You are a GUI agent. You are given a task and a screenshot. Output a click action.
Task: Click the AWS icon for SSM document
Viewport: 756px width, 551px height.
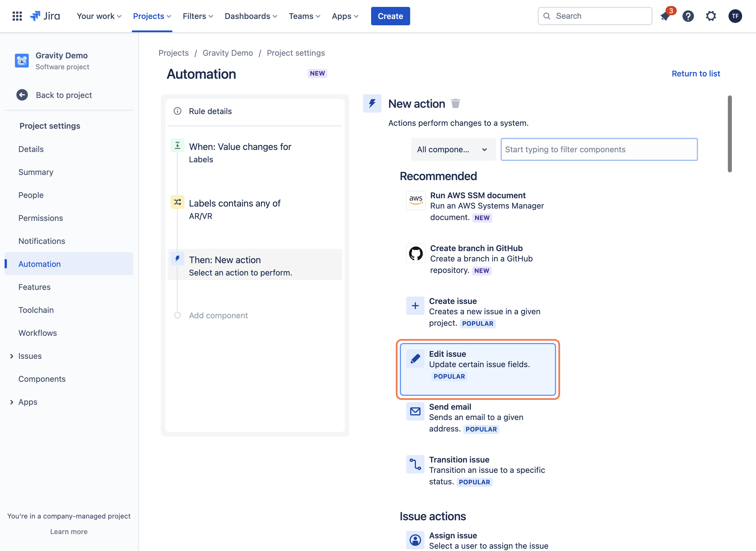click(x=416, y=201)
